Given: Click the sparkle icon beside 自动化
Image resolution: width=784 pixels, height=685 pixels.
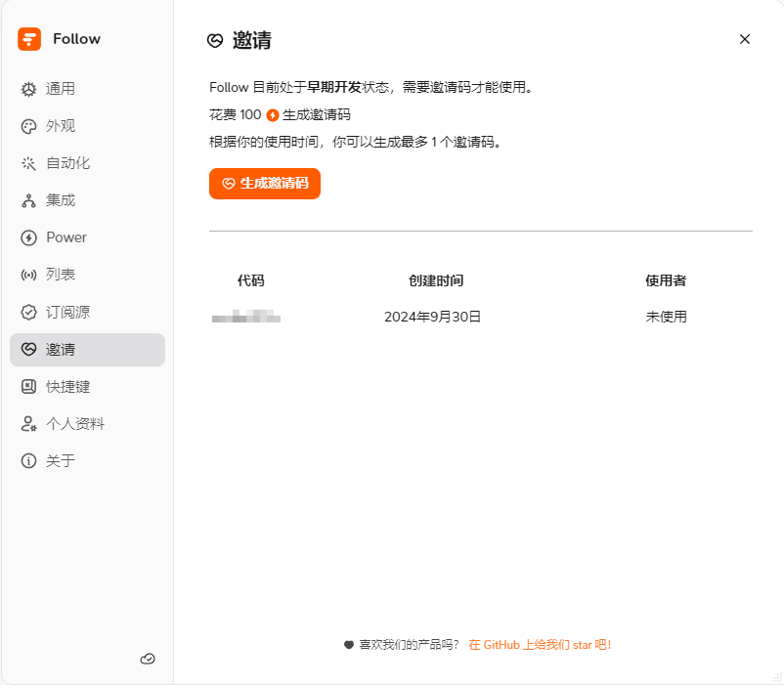Looking at the screenshot, I should tap(28, 163).
